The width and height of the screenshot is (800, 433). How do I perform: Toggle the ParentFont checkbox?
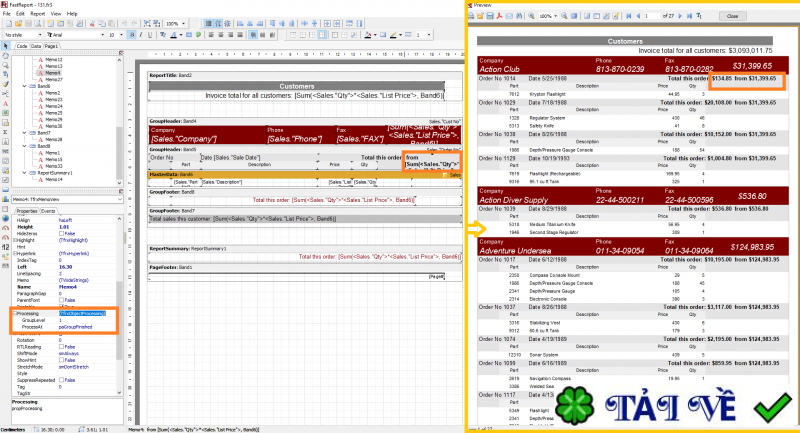(x=61, y=298)
